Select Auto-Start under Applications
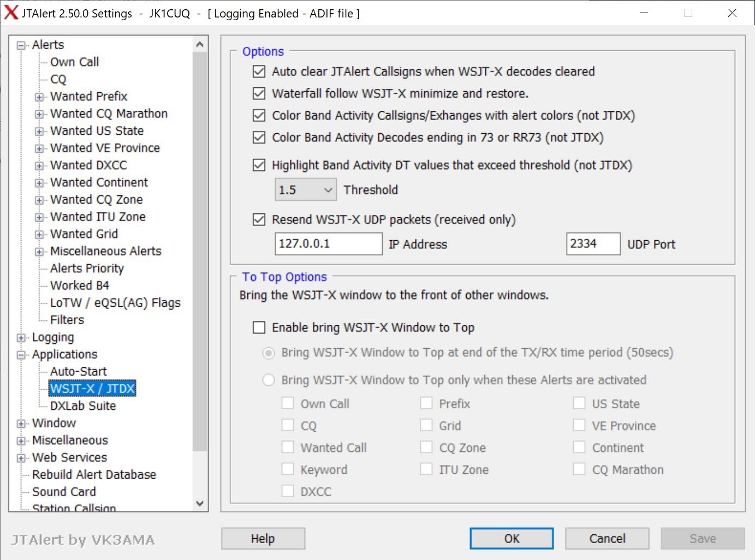This screenshot has width=755, height=560. coord(79,372)
